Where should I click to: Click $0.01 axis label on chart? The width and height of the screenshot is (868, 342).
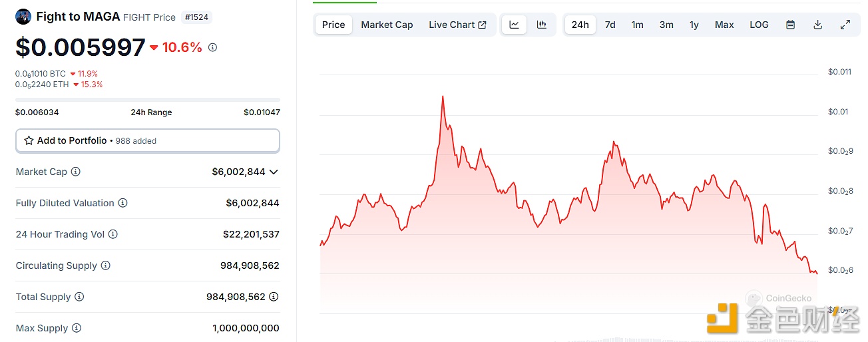[838, 112]
